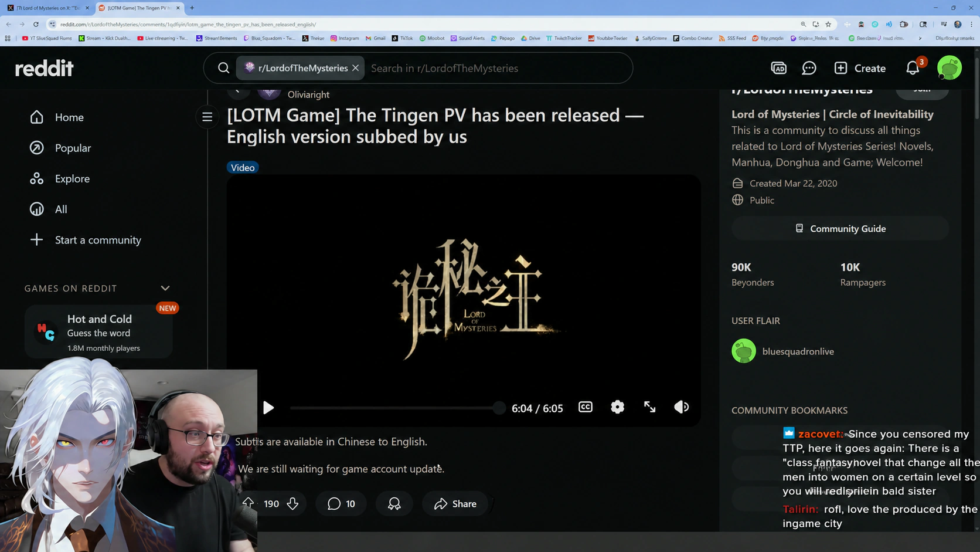Click the browser address bar URL
Image resolution: width=980 pixels, height=552 pixels.
(188, 24)
